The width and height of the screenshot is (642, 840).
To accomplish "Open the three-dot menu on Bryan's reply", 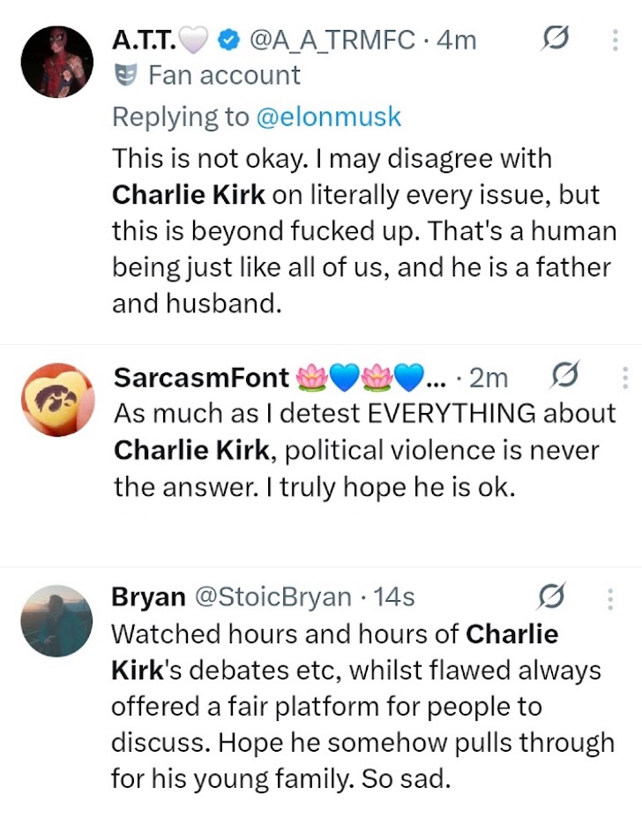I will pyautogui.click(x=609, y=598).
